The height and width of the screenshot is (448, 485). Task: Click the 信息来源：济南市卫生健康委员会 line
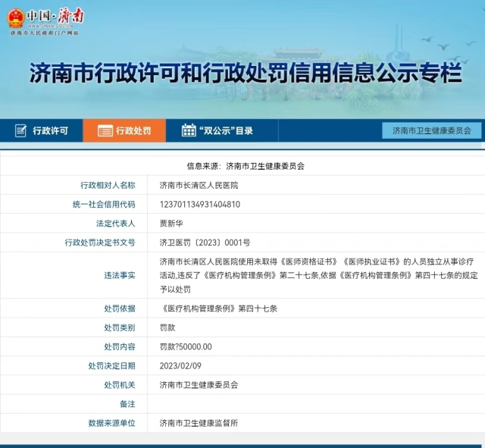(x=246, y=166)
